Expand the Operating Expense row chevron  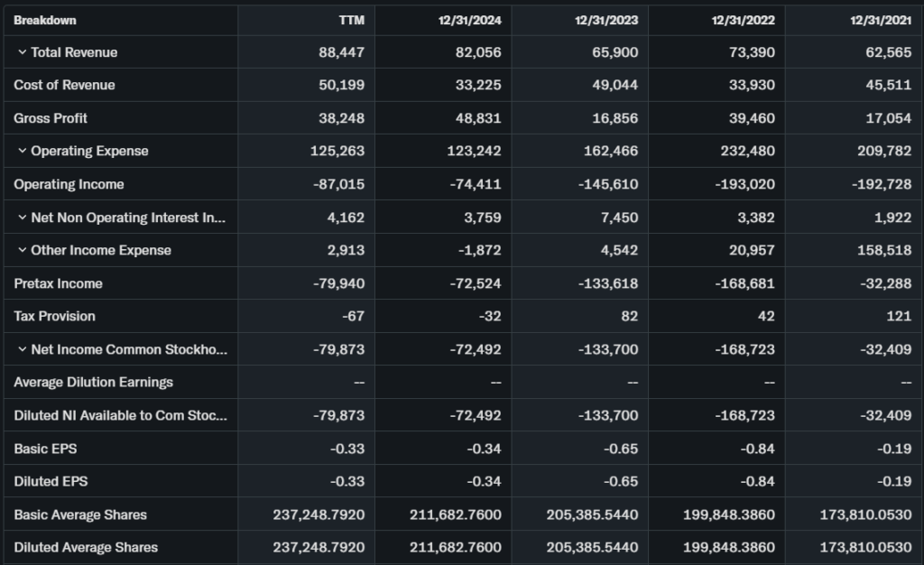(x=22, y=151)
